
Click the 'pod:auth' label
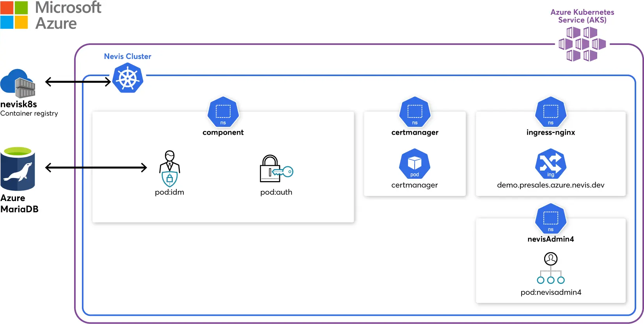276,192
